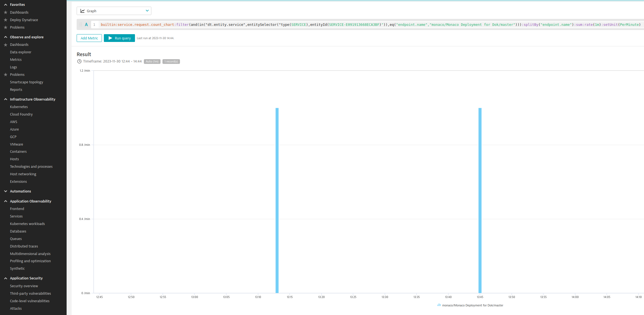644x315 pixels.
Task: Unstar Problems in the Favorites section
Action: [5, 27]
